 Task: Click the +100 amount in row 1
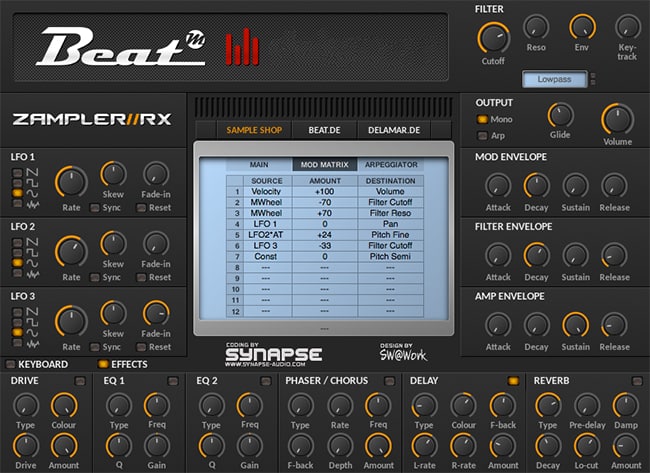click(x=325, y=192)
